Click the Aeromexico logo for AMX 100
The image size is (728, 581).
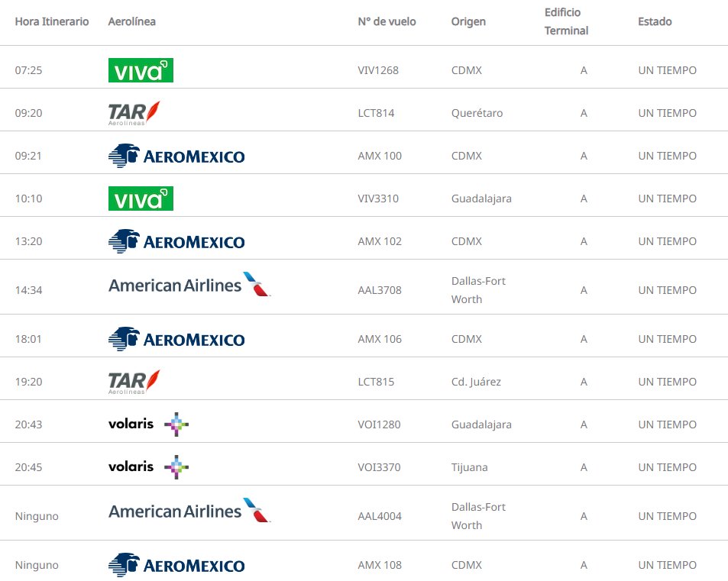[x=176, y=156]
